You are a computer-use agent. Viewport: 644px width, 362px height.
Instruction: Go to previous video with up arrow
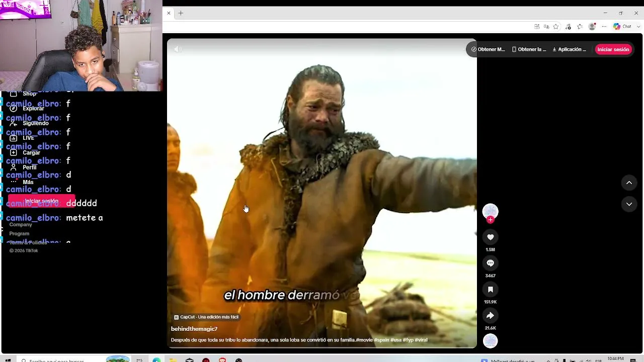coord(629,183)
